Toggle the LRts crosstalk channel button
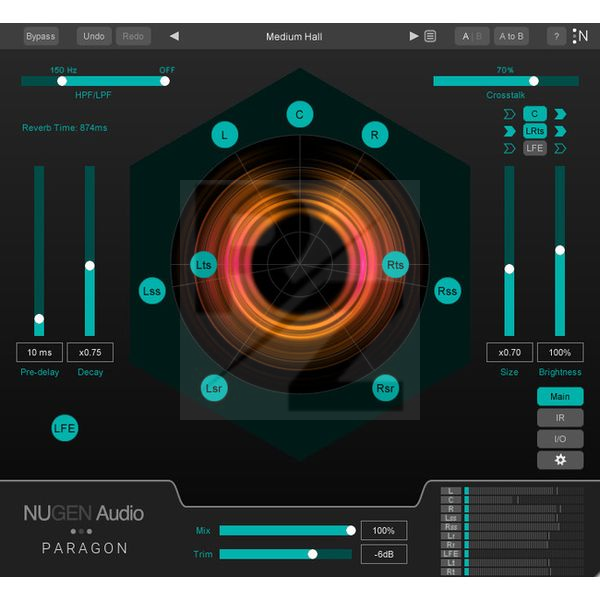The width and height of the screenshot is (600, 600). pos(535,131)
